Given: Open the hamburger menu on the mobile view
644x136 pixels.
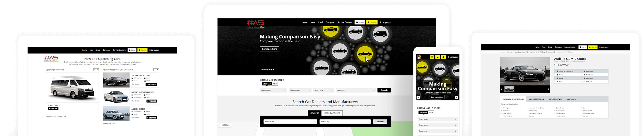Looking at the screenshot, I should pyautogui.click(x=432, y=57).
